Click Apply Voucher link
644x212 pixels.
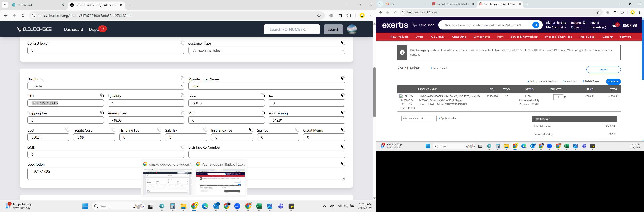pos(447,118)
